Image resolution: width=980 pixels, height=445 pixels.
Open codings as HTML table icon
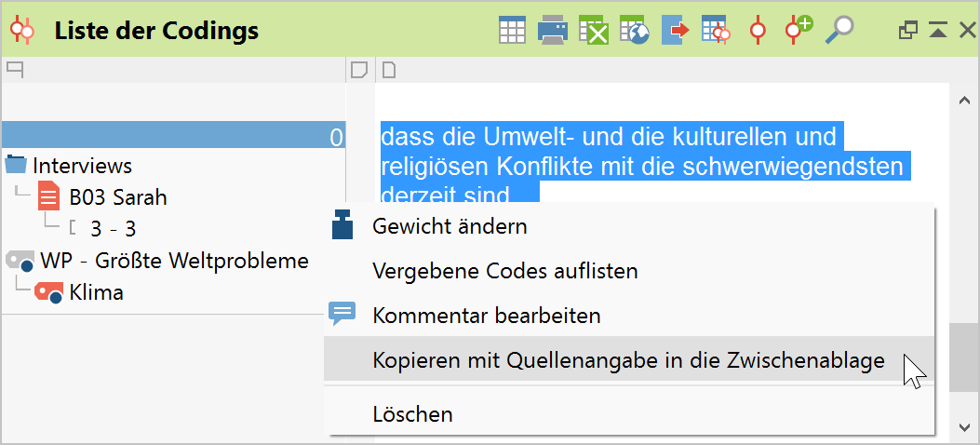coord(634,30)
